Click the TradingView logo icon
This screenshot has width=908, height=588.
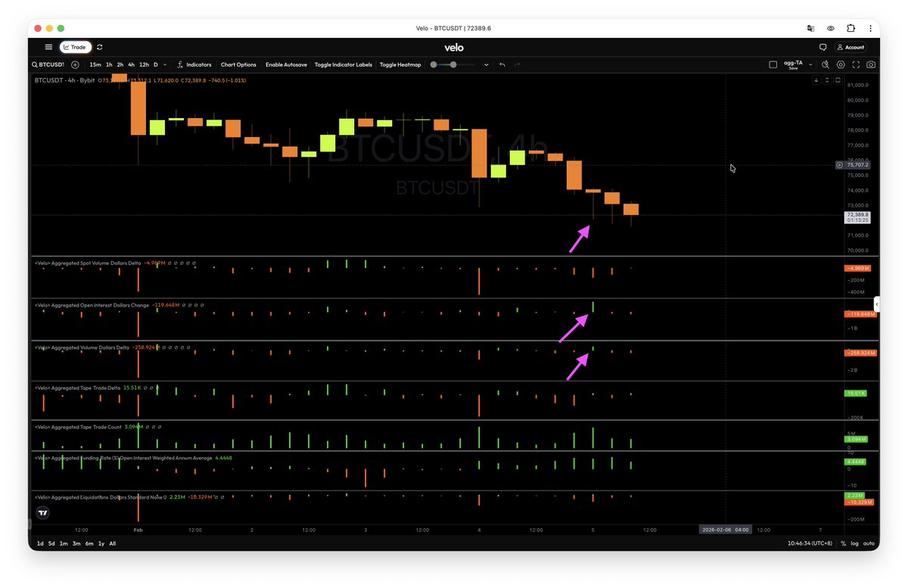(x=43, y=512)
